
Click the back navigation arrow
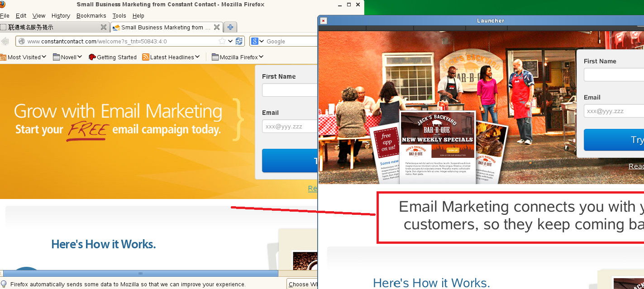coord(5,42)
